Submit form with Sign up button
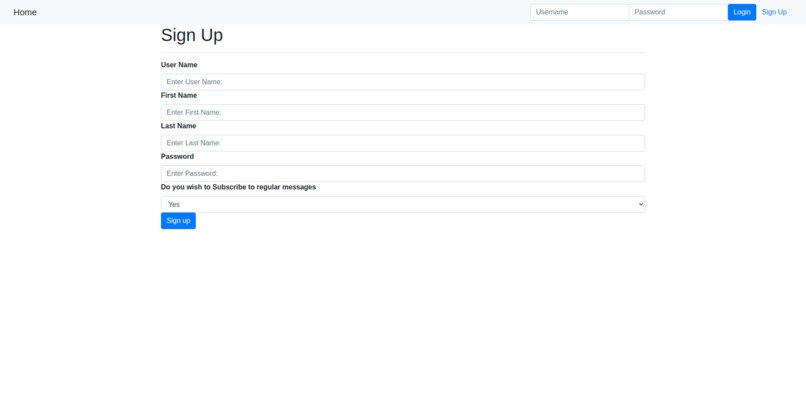Screen dimensions: 806x398 click(178, 221)
